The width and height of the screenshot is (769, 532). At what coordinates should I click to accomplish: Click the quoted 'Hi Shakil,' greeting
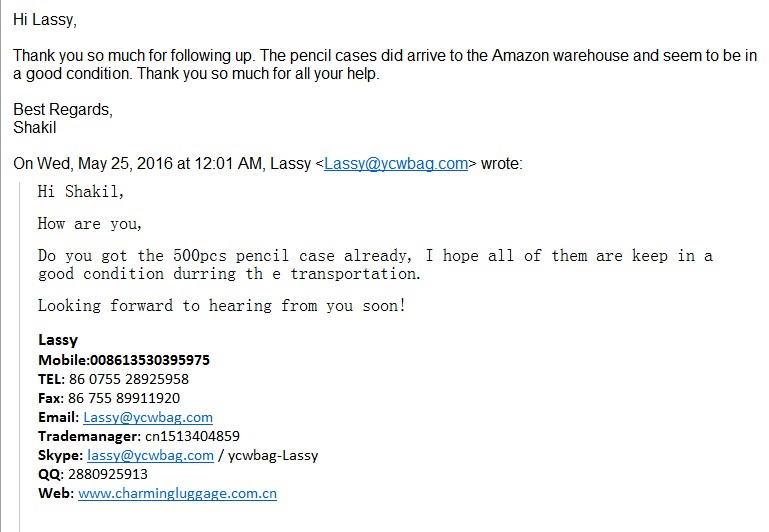[81, 192]
